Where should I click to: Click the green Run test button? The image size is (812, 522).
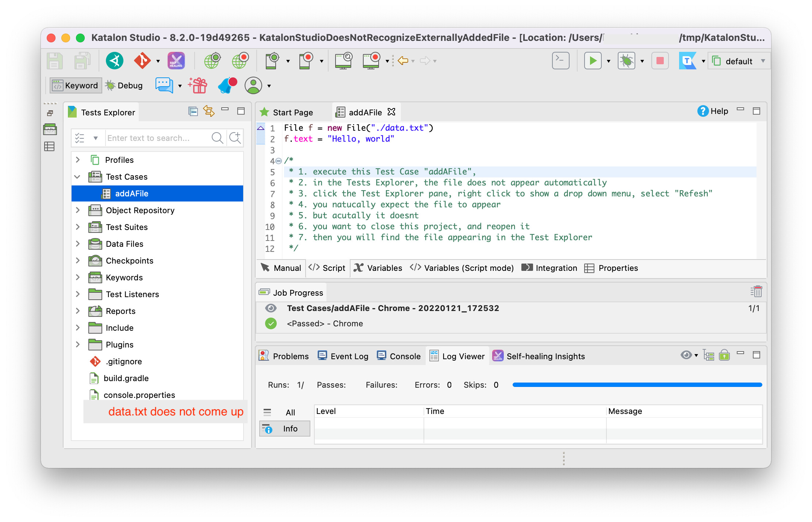[x=593, y=61]
